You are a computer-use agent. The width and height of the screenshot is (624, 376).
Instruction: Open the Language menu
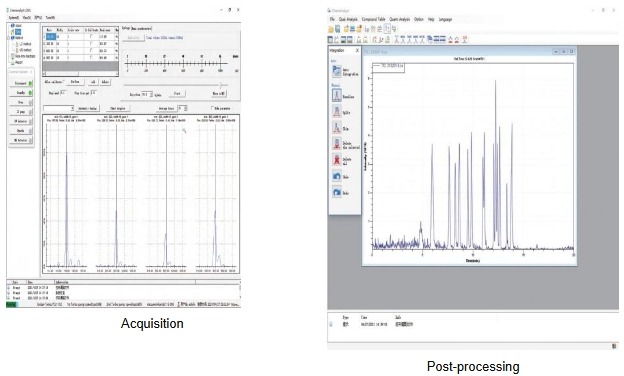click(x=445, y=19)
